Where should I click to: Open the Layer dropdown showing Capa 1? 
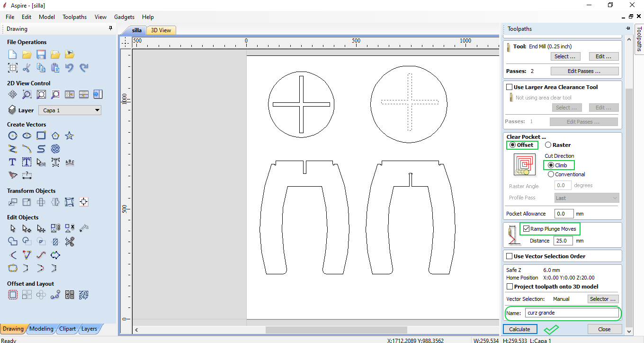pos(70,110)
